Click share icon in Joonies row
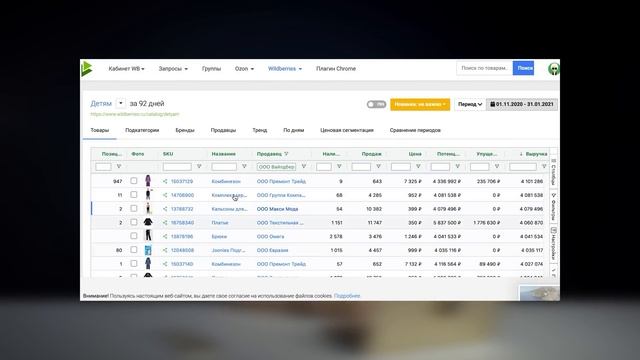 click(165, 250)
